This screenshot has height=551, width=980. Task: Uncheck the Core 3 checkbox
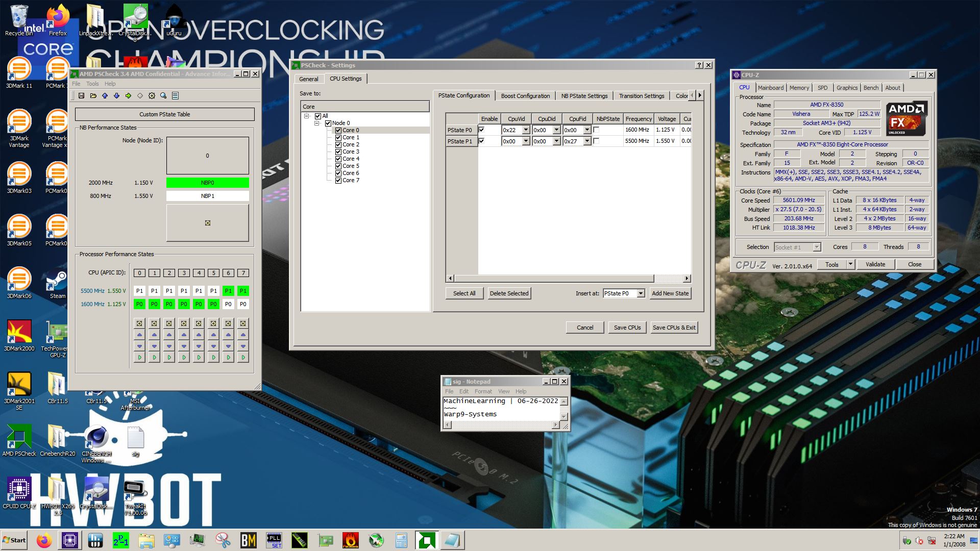[x=338, y=152]
